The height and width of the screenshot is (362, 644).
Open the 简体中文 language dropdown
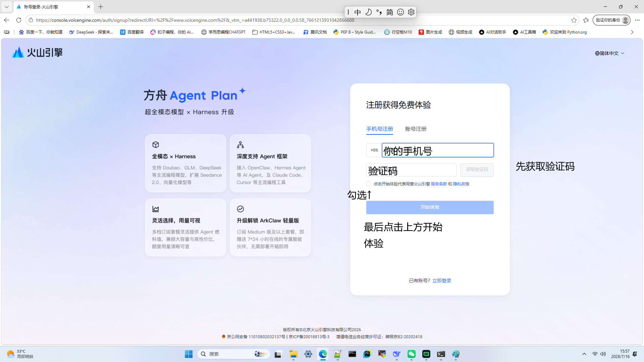609,53
